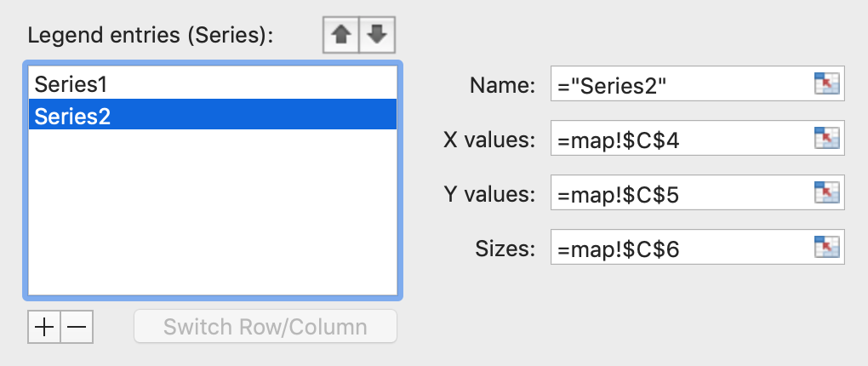Click the Sizes: label text
The height and width of the screenshot is (366, 868).
(505, 249)
